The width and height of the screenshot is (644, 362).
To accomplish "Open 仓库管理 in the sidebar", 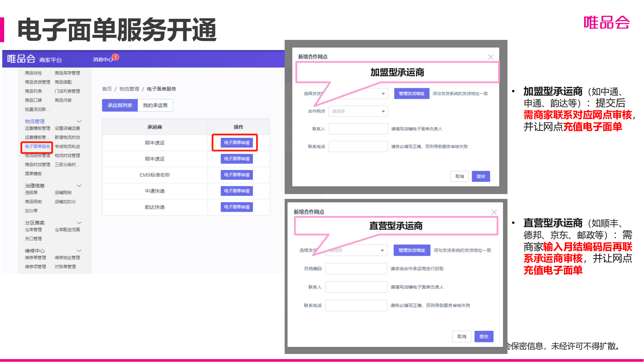I will tap(33, 229).
